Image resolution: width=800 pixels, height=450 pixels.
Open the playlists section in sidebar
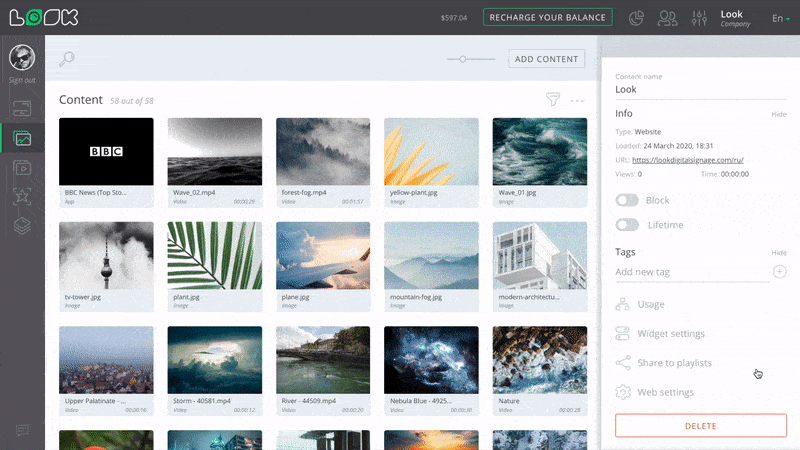coord(22,168)
